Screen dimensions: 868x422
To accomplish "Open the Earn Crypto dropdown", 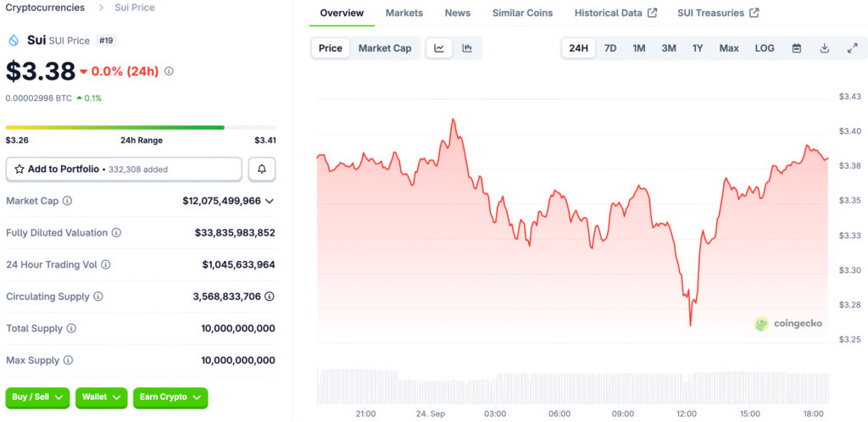I will pyautogui.click(x=170, y=397).
